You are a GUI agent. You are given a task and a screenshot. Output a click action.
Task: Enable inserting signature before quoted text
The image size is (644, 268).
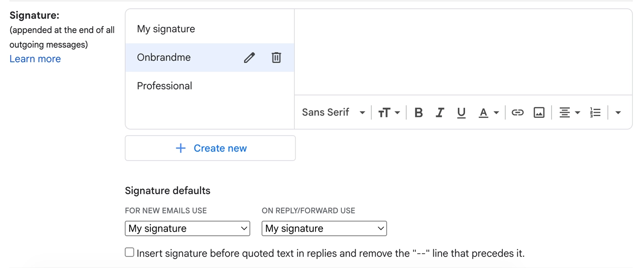tap(129, 252)
